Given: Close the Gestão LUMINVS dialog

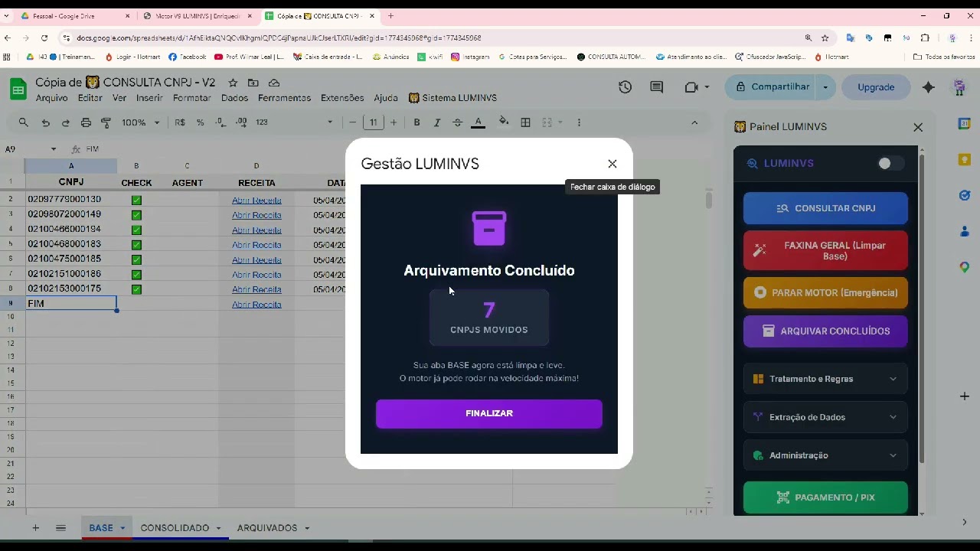Looking at the screenshot, I should coord(612,164).
